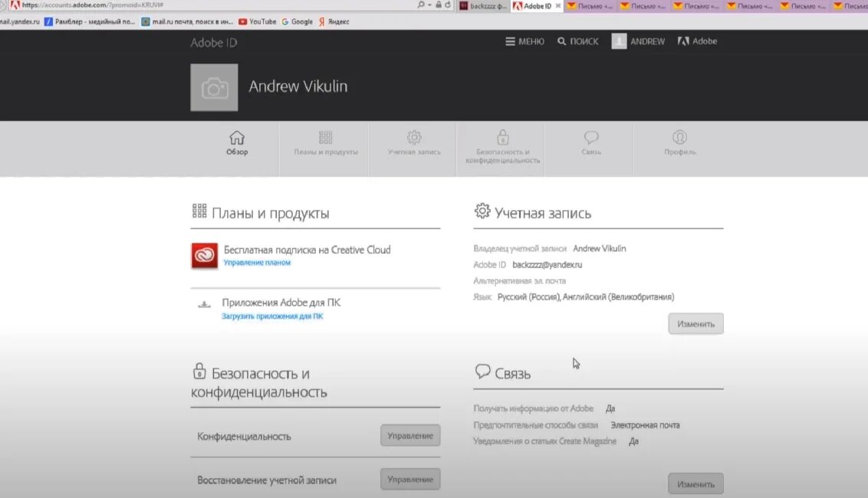Go to the Связь tab
868x498 pixels.
click(590, 143)
